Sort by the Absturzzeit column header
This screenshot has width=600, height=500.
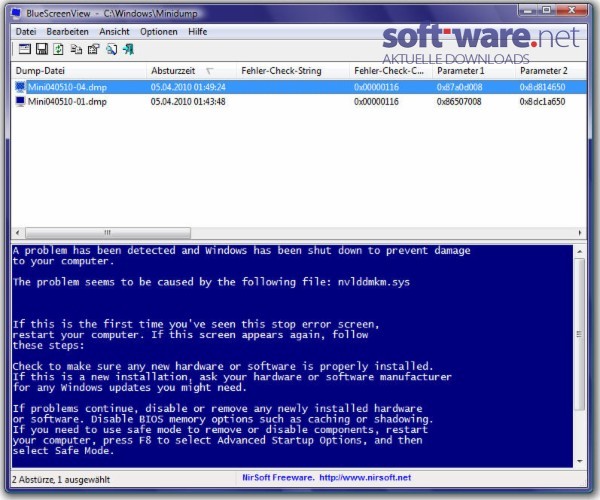click(191, 71)
